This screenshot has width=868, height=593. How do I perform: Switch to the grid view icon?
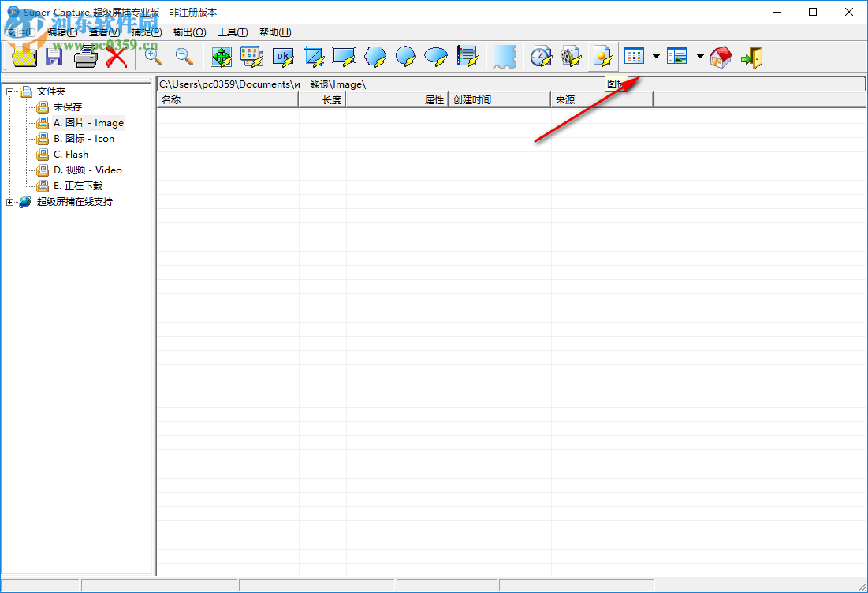pos(635,56)
